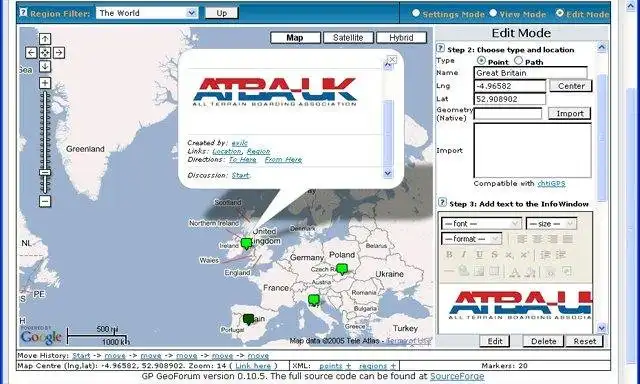Image resolution: width=640 pixels, height=384 pixels.
Task: Switch to Hybrid view tab
Action: pos(401,38)
